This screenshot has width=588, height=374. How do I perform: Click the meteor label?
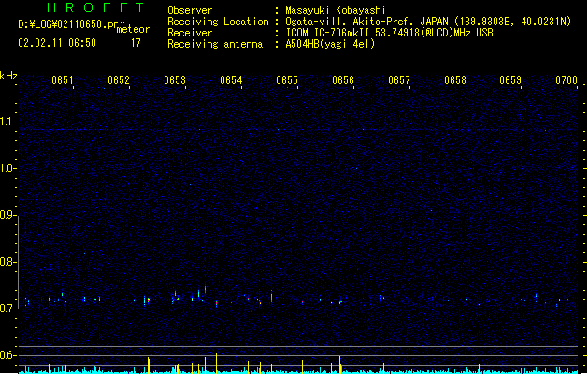133,29
